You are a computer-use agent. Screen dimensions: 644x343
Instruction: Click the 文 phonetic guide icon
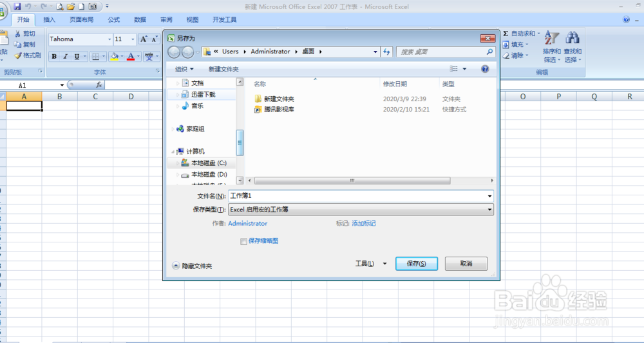tap(149, 56)
